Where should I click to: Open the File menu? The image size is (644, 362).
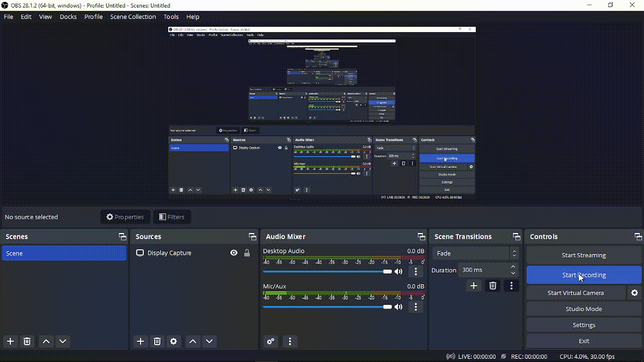coord(9,17)
